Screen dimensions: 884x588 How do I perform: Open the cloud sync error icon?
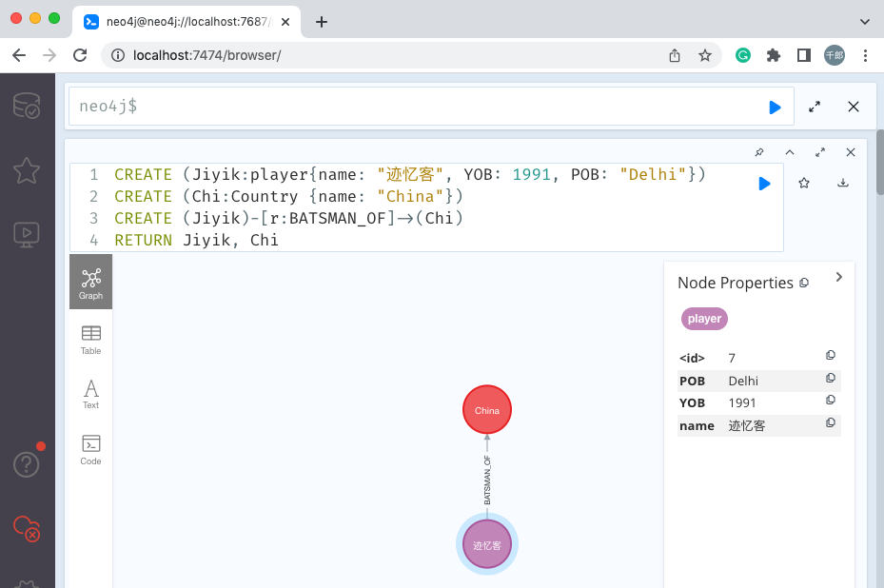pyautogui.click(x=27, y=529)
